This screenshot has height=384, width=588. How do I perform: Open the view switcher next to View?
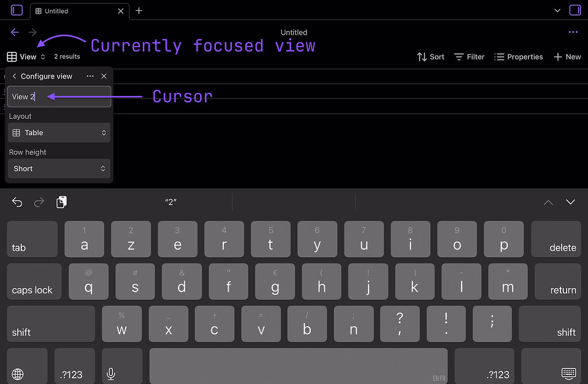point(42,56)
